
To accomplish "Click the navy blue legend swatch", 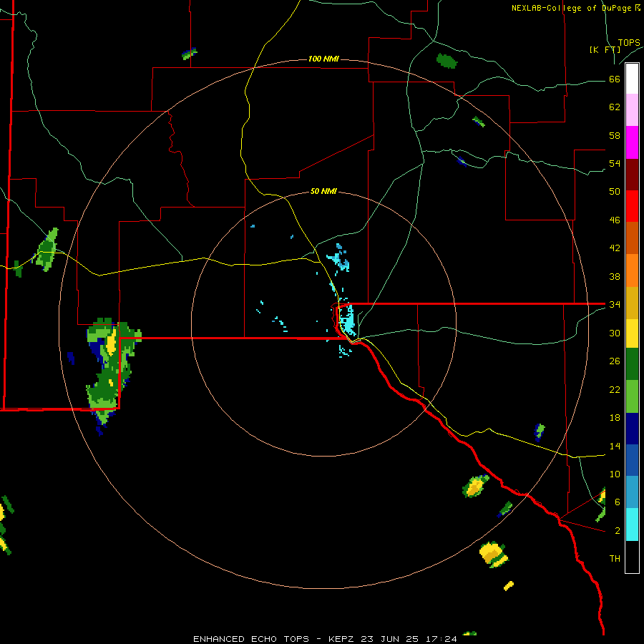I will tap(632, 429).
